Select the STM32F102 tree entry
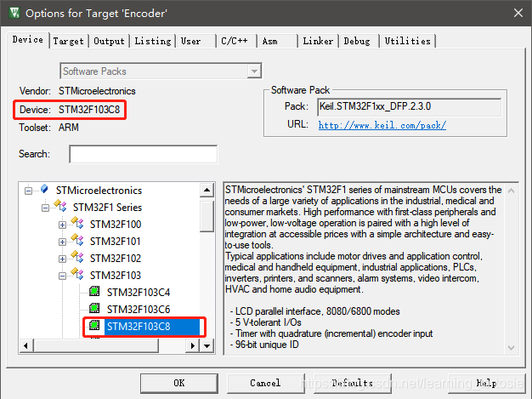This screenshot has width=532, height=399. coord(116,259)
